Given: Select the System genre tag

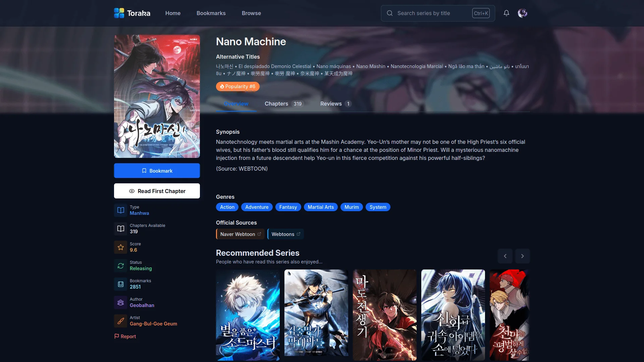Looking at the screenshot, I should coord(378,207).
